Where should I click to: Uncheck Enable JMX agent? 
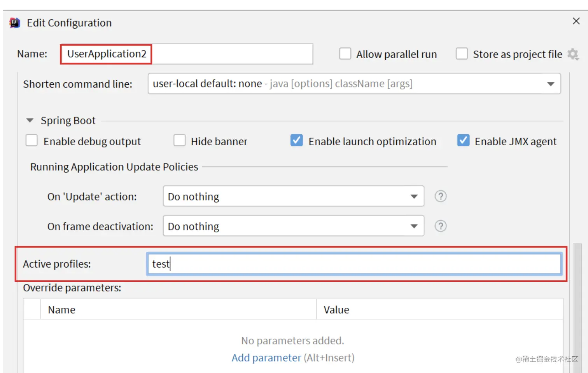463,141
